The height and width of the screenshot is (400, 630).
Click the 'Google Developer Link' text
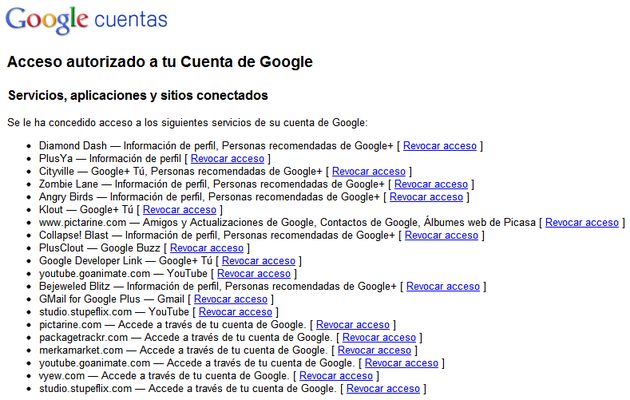(x=91, y=261)
